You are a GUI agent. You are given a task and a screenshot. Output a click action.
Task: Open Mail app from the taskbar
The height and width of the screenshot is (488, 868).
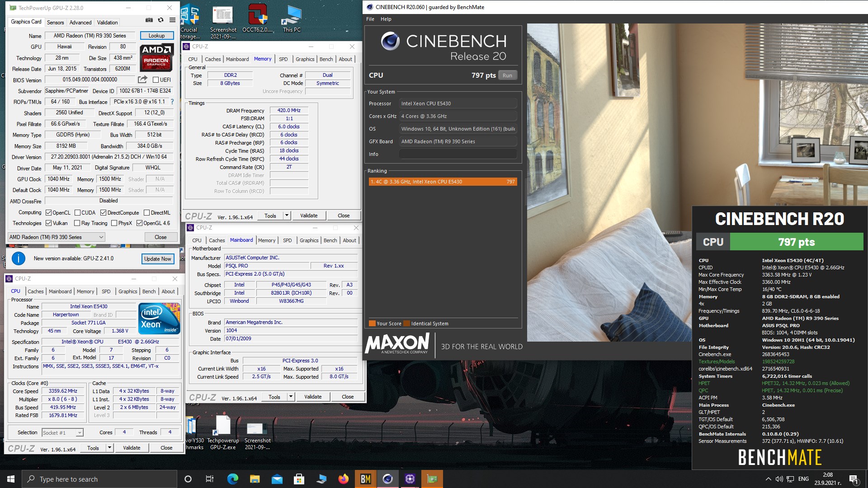277,479
